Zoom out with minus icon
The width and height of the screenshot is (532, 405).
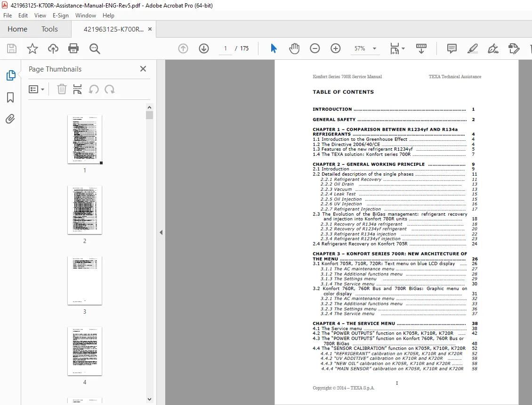315,49
